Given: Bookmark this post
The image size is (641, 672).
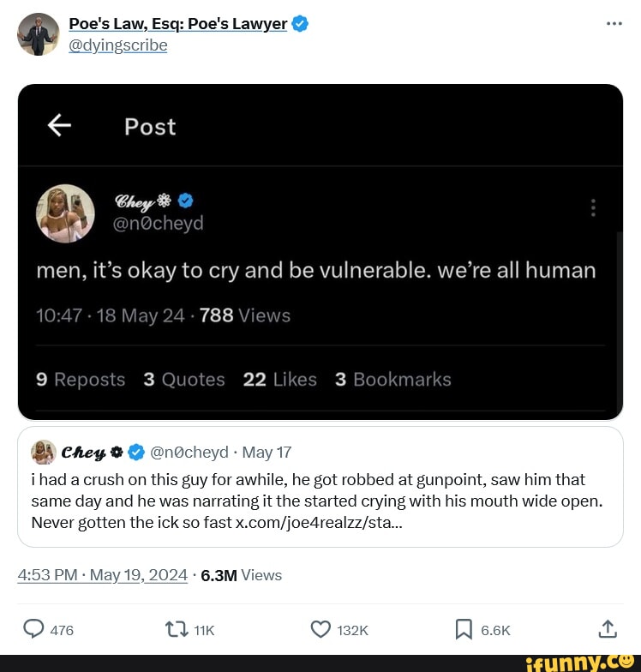Looking at the screenshot, I should (x=464, y=630).
